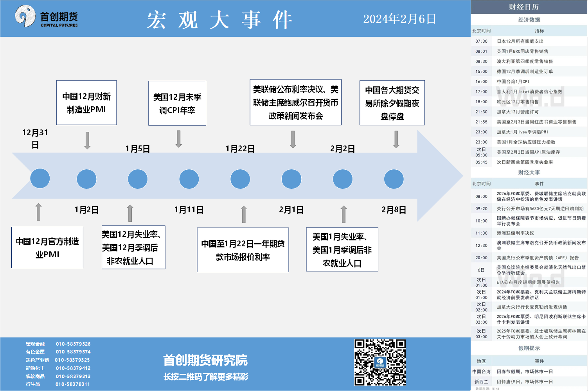
Task: Click the 指标 column header
Action: 539,31
